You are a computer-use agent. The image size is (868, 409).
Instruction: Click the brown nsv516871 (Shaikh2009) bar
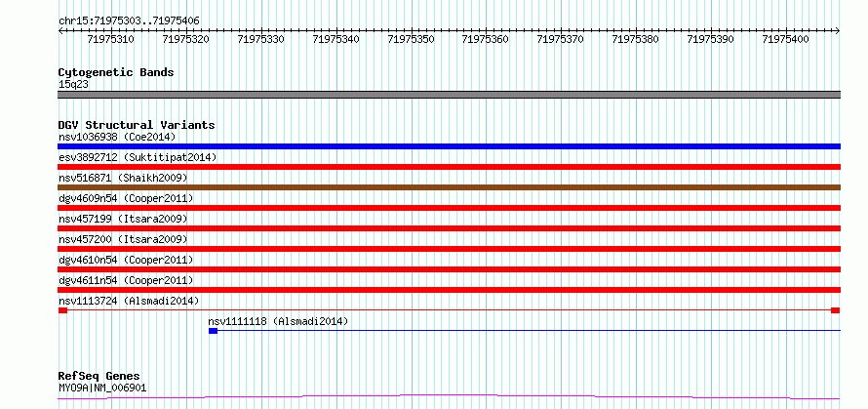[x=449, y=187]
